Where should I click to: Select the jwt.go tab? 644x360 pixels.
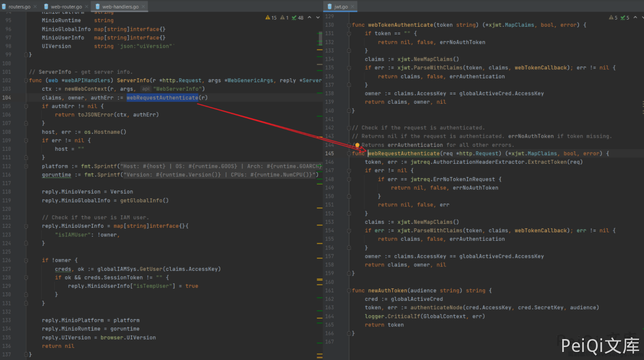point(340,7)
